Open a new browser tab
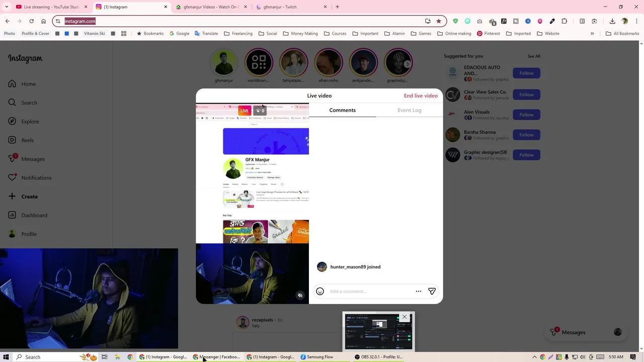644x362 pixels. coord(337,7)
